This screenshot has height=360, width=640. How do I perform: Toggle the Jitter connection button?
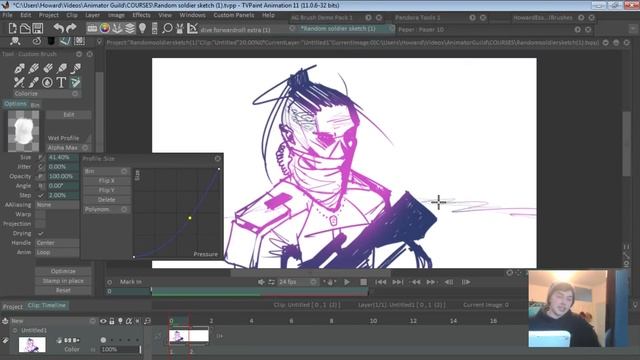[40, 167]
